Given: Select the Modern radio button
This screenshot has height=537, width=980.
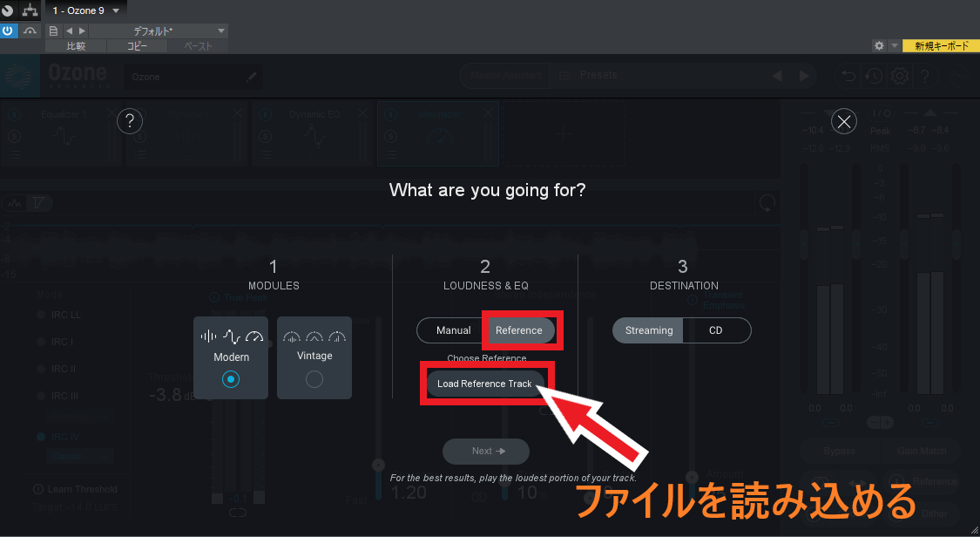Looking at the screenshot, I should [x=231, y=379].
